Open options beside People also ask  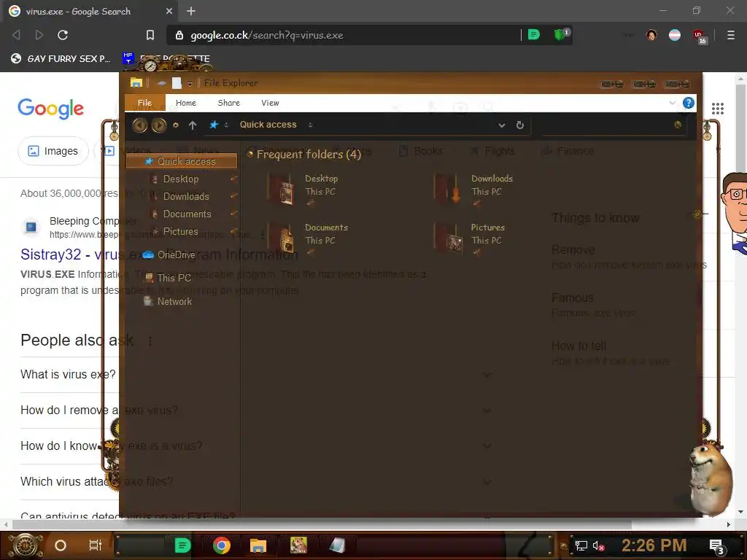150,341
